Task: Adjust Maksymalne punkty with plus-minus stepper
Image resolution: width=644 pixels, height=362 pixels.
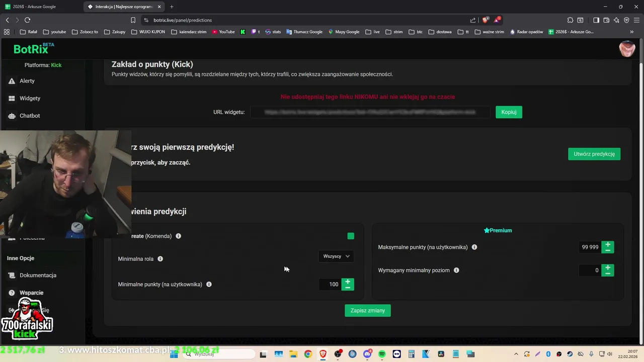Action: (608, 247)
